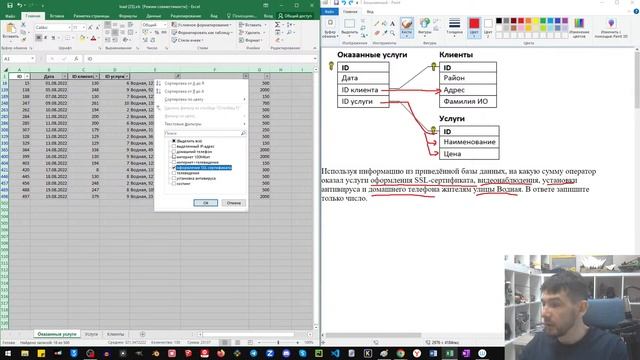This screenshot has height=360, width=640.
Task: Add a new sheet with plus icon
Action: pyautogui.click(x=142, y=334)
